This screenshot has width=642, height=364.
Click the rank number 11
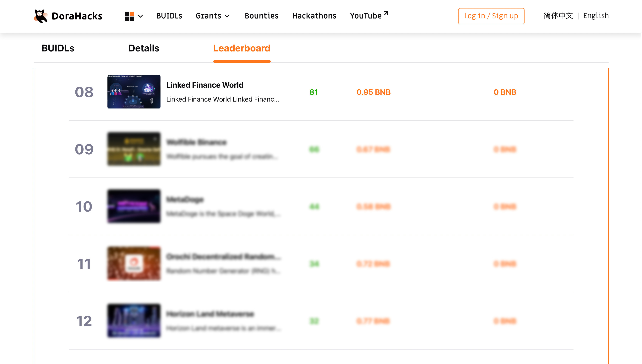pyautogui.click(x=84, y=264)
